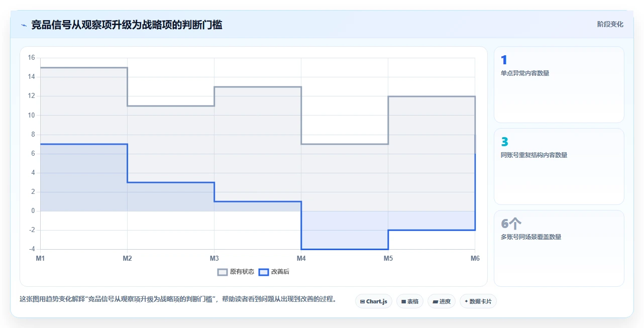Open the 单点异常内容数量 stat card
This screenshot has width=644, height=328.
click(559, 84)
